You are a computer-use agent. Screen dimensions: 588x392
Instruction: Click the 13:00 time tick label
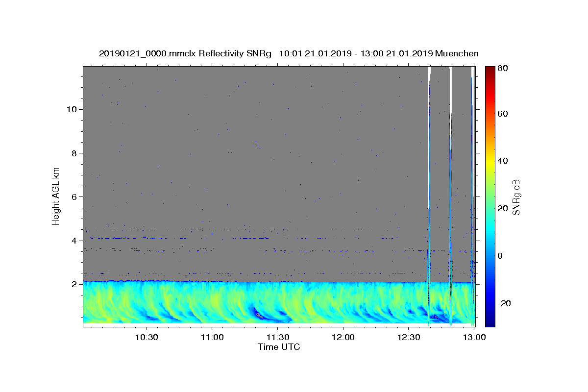[474, 338]
